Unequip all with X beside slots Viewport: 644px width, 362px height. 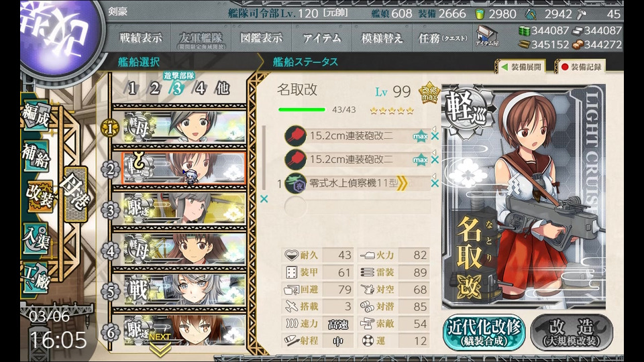point(264,199)
